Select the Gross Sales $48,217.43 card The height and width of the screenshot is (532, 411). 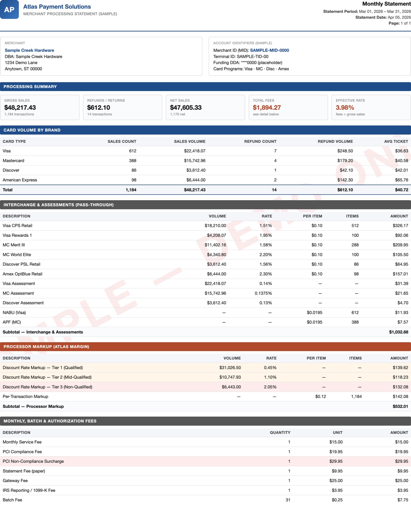(40, 107)
